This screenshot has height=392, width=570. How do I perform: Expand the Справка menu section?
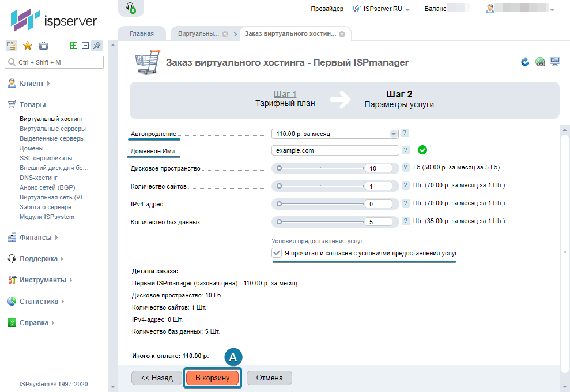53,323
